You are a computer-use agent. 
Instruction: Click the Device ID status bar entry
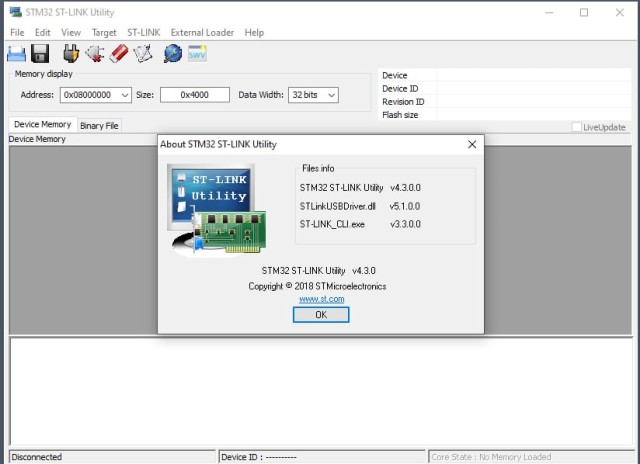(322, 457)
